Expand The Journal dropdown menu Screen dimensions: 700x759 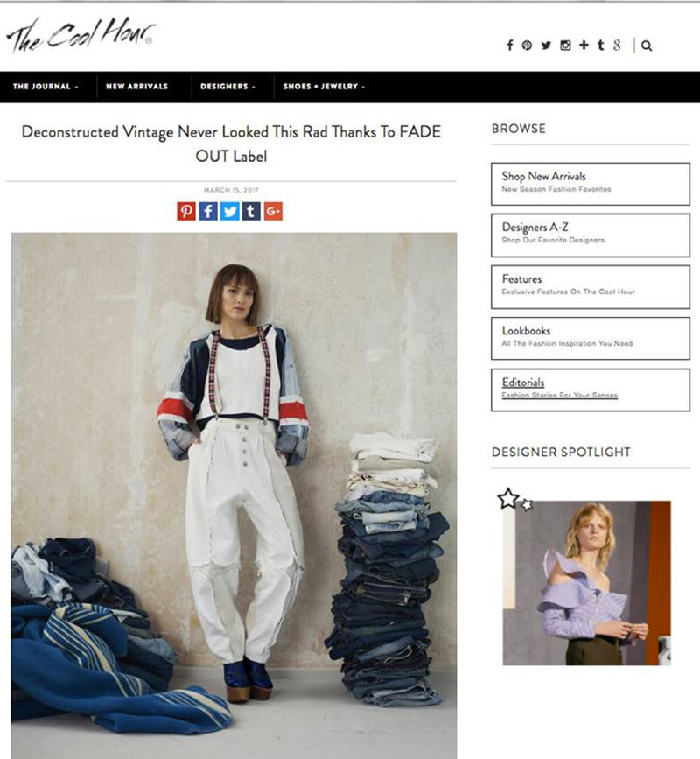[45, 86]
